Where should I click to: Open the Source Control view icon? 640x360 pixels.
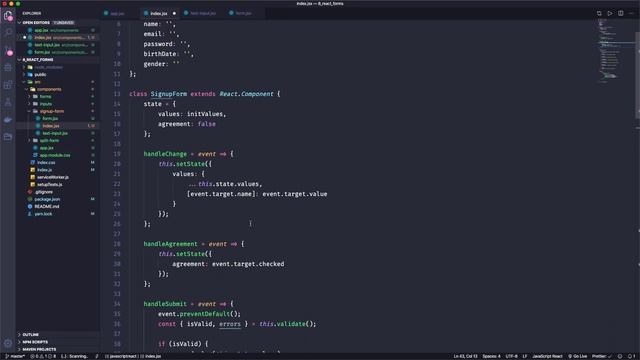pos(8,50)
